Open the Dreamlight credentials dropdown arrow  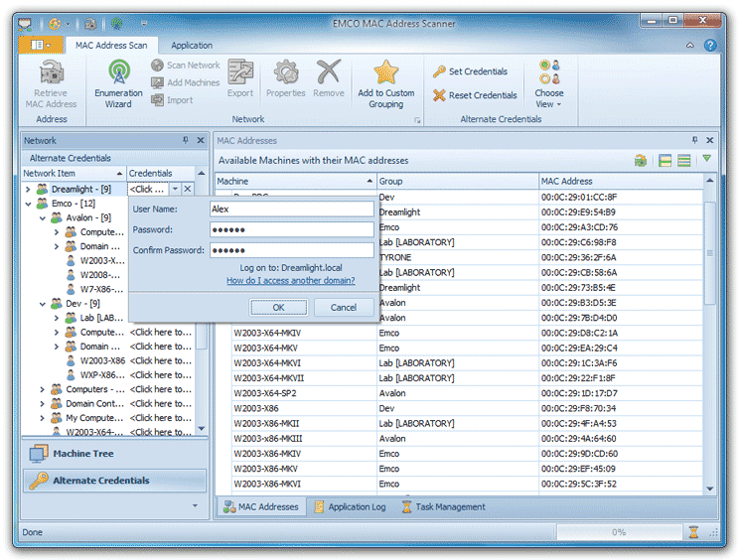pos(175,189)
